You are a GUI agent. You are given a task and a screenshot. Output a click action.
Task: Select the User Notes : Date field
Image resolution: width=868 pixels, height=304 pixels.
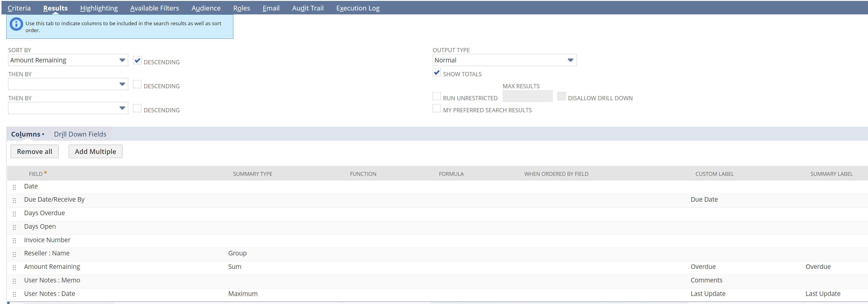[50, 293]
